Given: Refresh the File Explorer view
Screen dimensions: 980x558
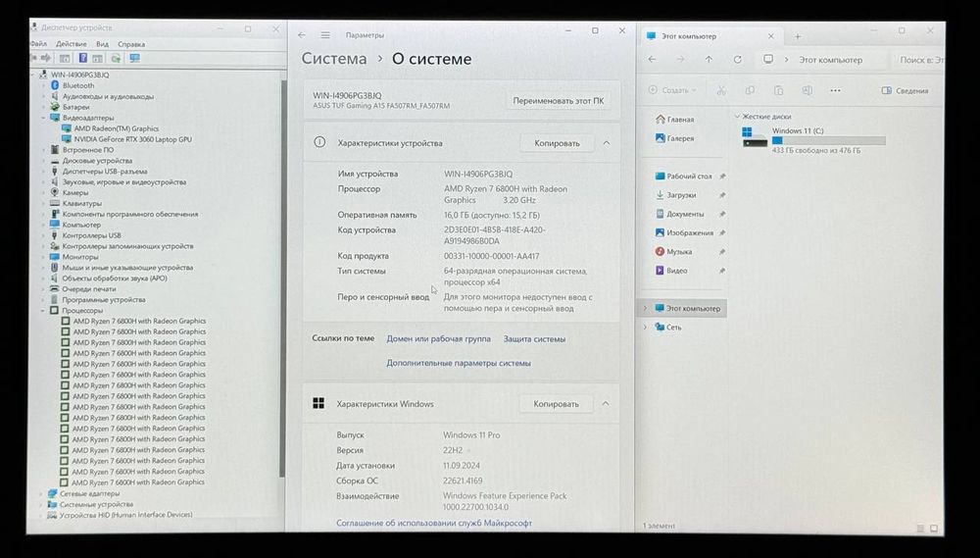Looking at the screenshot, I should point(738,60).
